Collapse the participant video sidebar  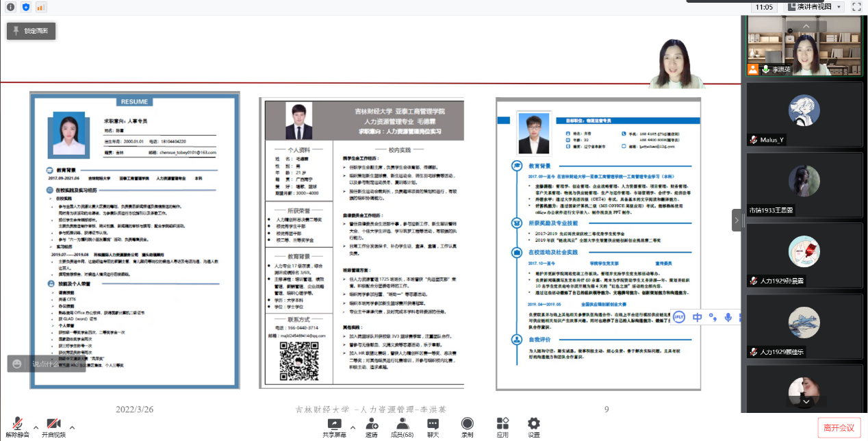coord(737,220)
